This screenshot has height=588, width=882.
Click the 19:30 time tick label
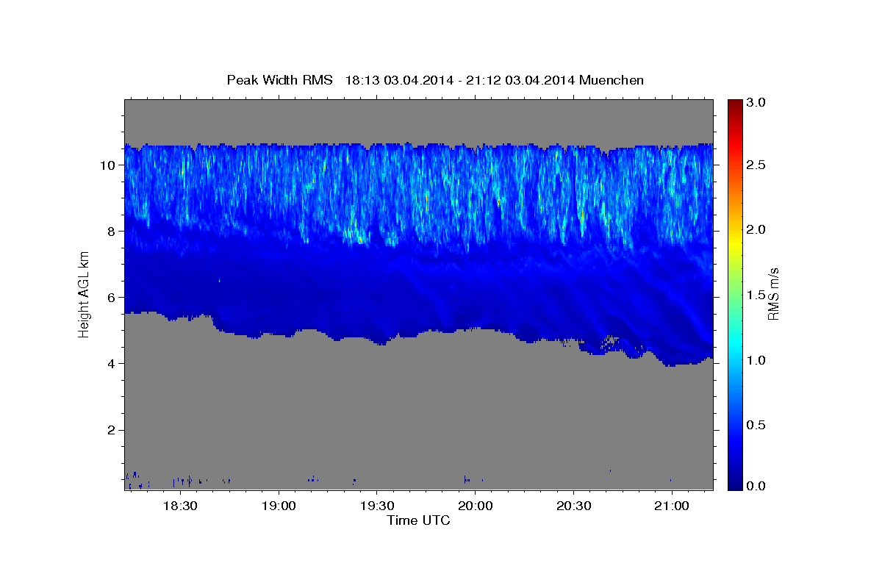click(x=376, y=506)
